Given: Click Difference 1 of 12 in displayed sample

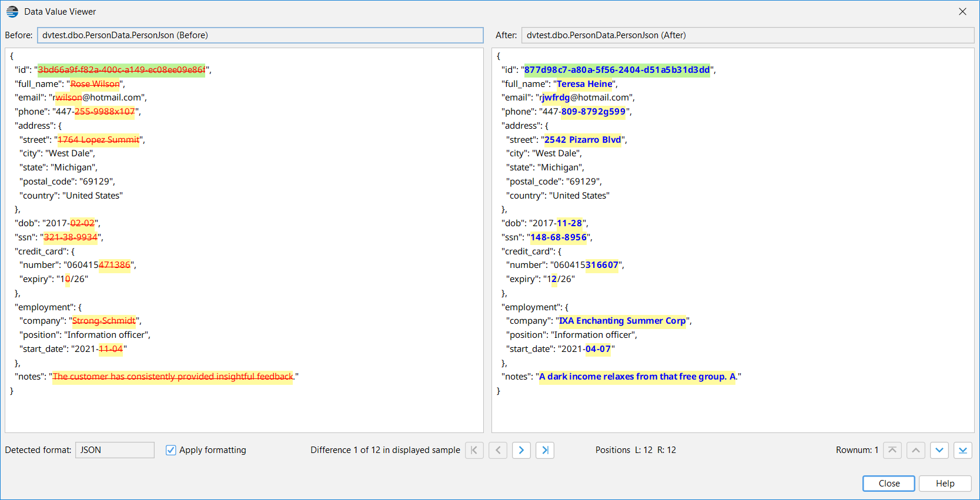Looking at the screenshot, I should coord(386,450).
